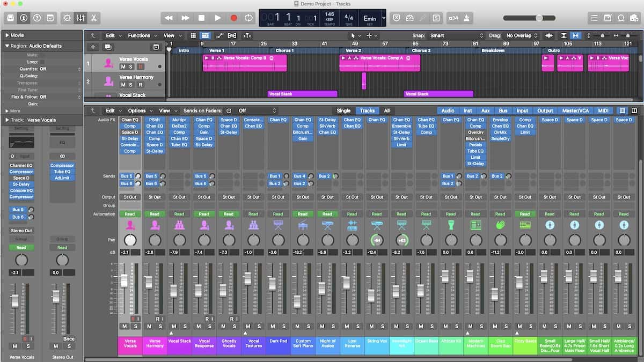Image resolution: width=644 pixels, height=362 pixels.
Task: Open the Loop Browser button
Action: (x=620, y=18)
